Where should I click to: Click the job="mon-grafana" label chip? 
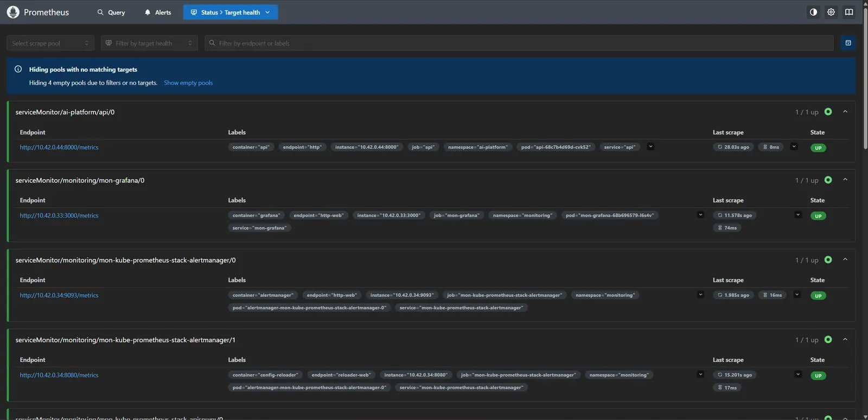(457, 215)
